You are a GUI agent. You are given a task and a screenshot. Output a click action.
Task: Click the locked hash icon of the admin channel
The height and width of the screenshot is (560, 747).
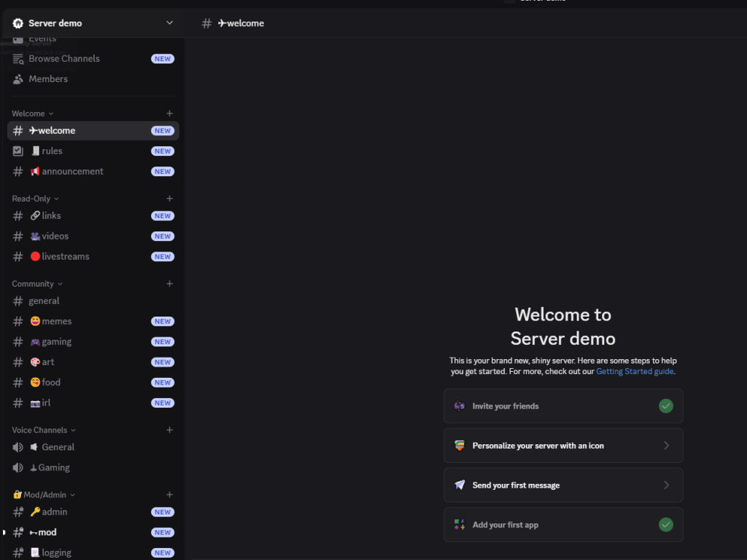pos(18,512)
